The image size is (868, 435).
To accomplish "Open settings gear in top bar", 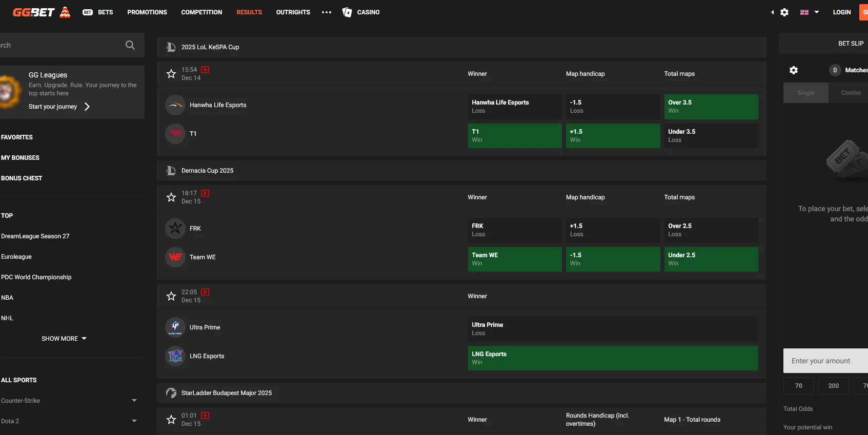I will click(784, 12).
